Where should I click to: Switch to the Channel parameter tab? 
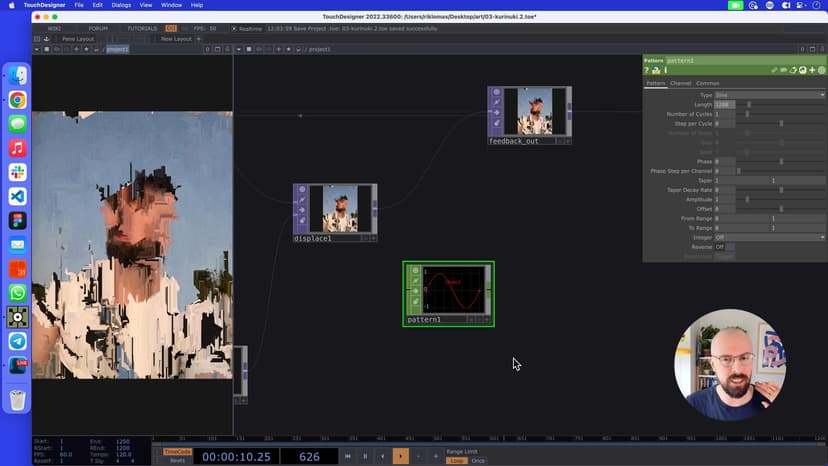pyautogui.click(x=681, y=83)
